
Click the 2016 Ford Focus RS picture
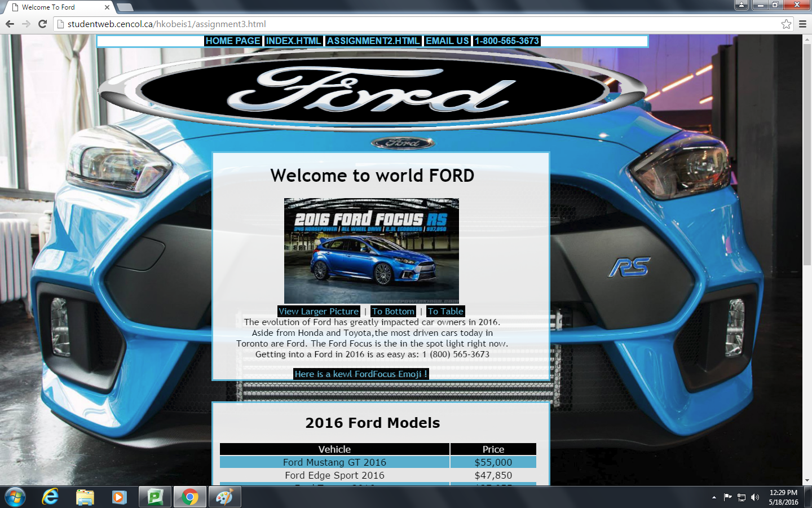[x=372, y=251]
